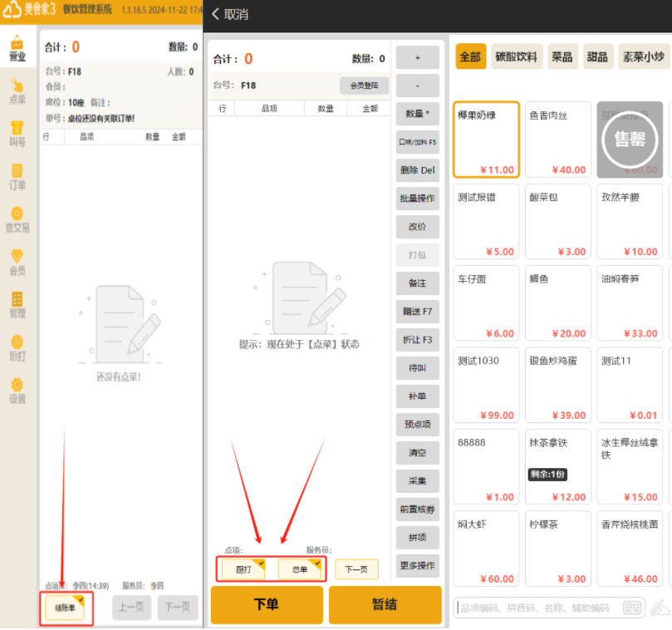
Task: Add 椰果奶绿 item to the order
Action: click(x=487, y=140)
